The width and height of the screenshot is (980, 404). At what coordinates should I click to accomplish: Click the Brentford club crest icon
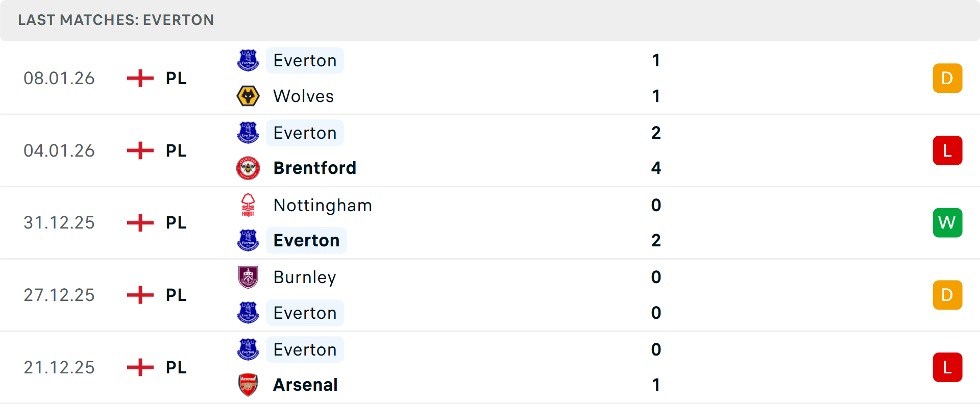pyautogui.click(x=248, y=168)
